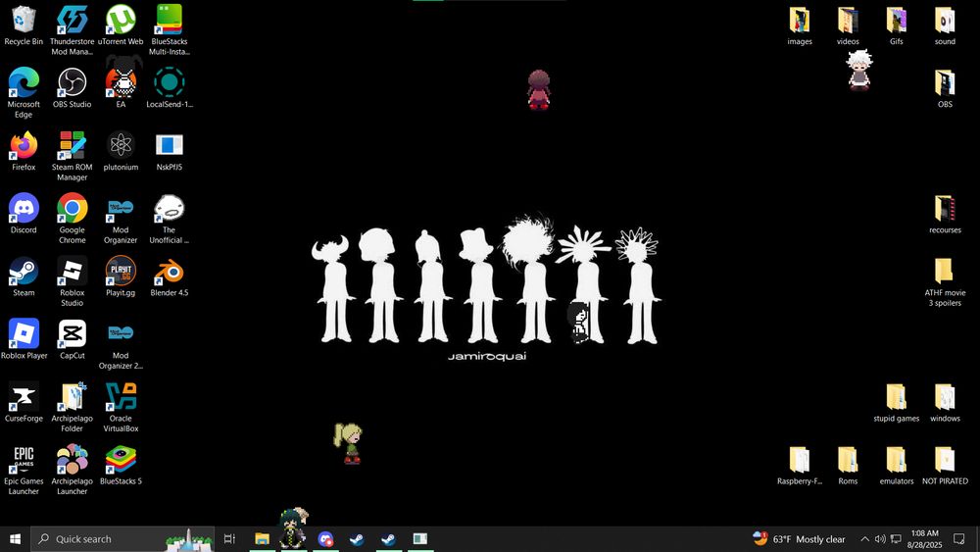
Task: Open the Raspberry-F... folder
Action: tap(800, 466)
